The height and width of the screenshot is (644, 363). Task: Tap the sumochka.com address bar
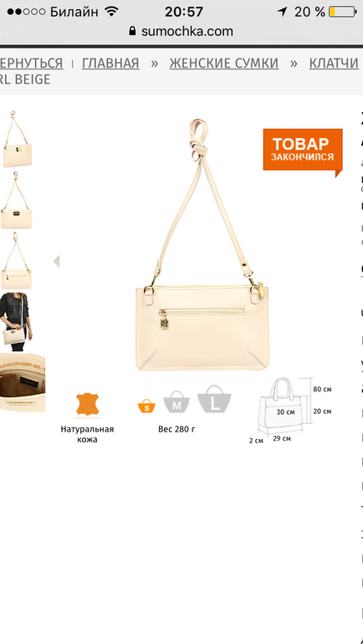coord(181,31)
